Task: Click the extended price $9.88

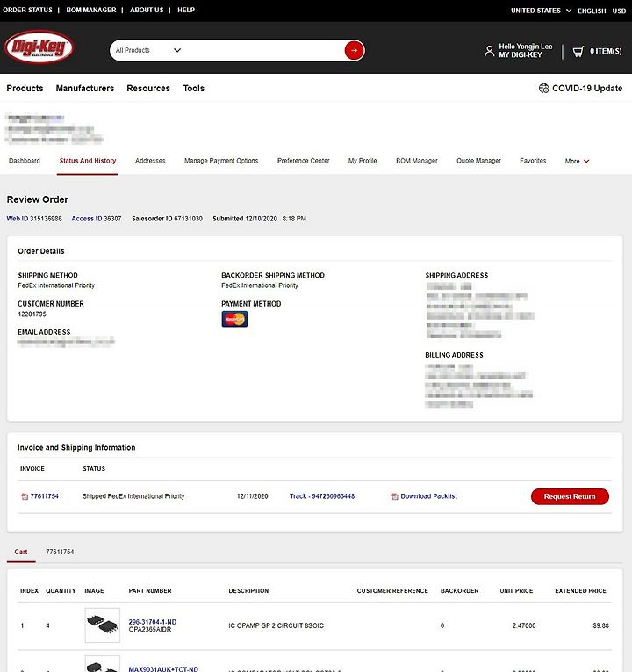Action: [600, 625]
